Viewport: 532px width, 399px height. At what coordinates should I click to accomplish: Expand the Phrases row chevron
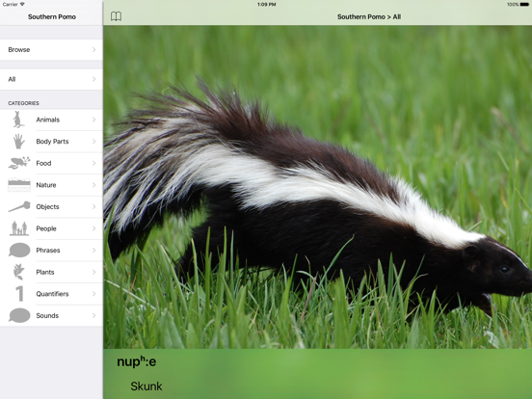(94, 250)
